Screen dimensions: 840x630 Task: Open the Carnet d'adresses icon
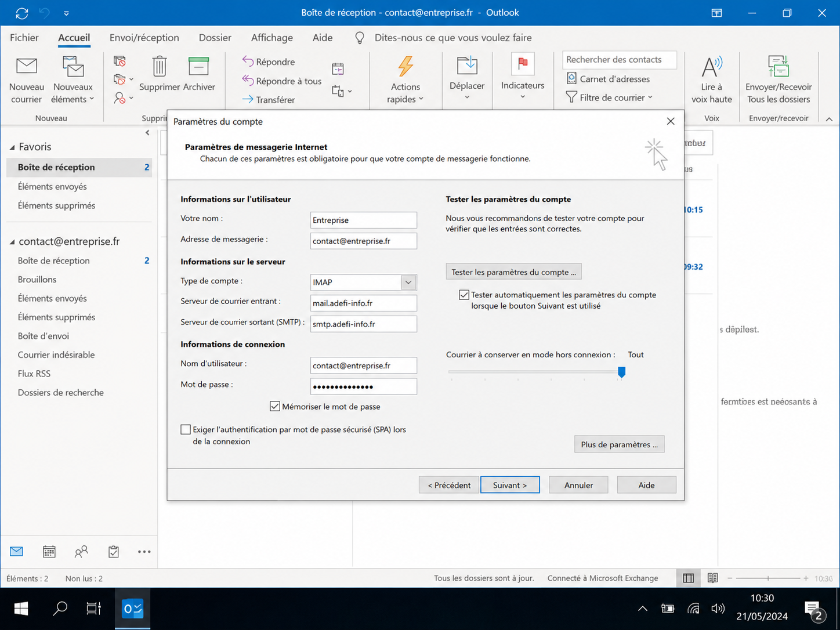tap(571, 78)
